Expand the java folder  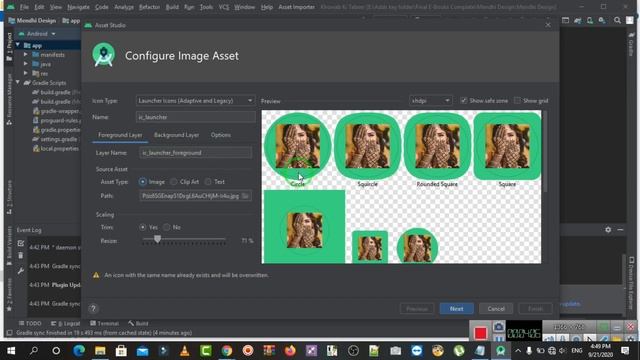click(x=26, y=64)
